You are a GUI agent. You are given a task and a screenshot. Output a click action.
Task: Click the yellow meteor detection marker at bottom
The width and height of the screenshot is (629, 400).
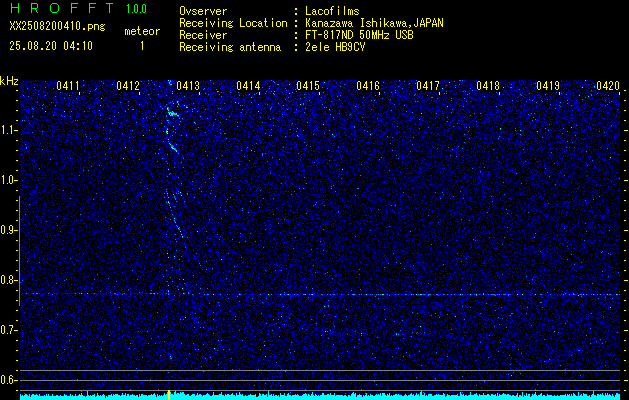(x=169, y=395)
